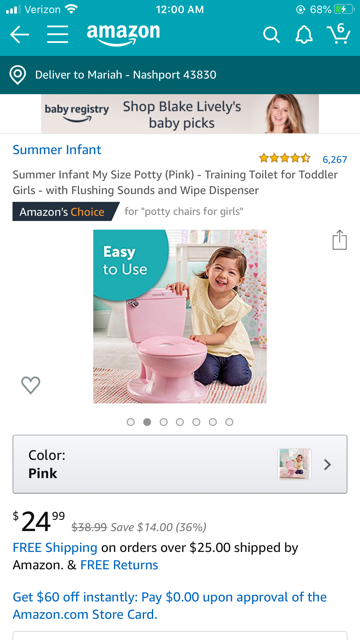360x640 pixels.
Task: Open the 6,267 reviews count
Action: pyautogui.click(x=335, y=159)
